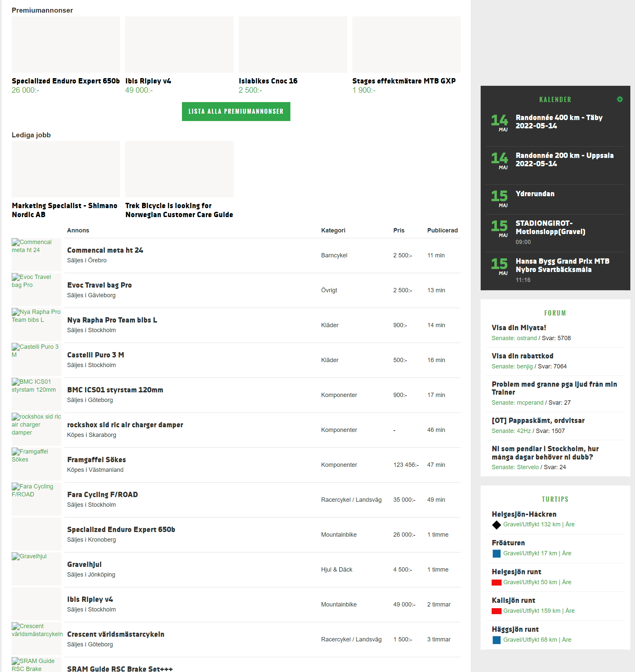Open the Commencal meta ht 24 thumbnail
Image resolution: width=635 pixels, height=672 pixels.
point(36,254)
